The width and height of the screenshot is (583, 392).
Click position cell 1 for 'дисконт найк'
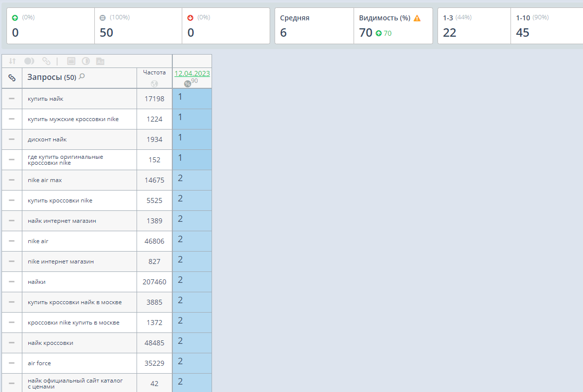click(x=192, y=140)
